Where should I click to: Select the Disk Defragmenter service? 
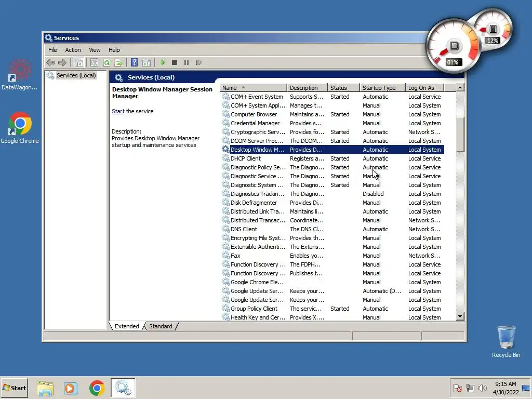pyautogui.click(x=332, y=203)
